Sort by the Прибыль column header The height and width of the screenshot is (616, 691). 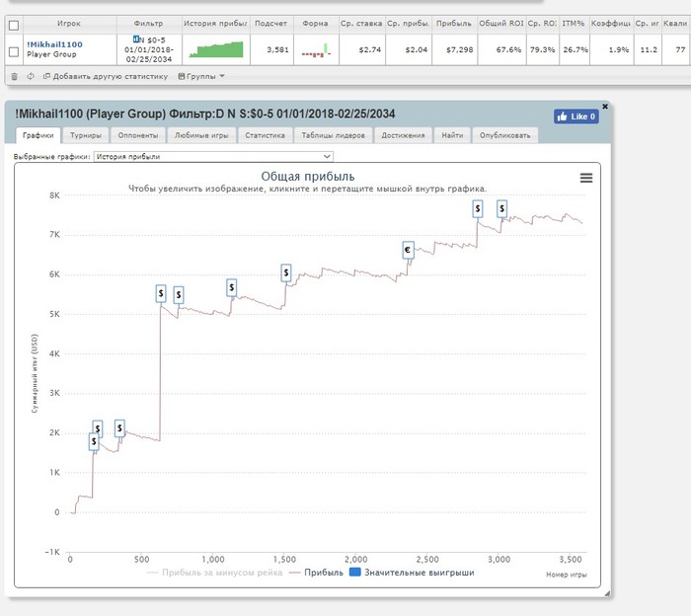pyautogui.click(x=454, y=24)
